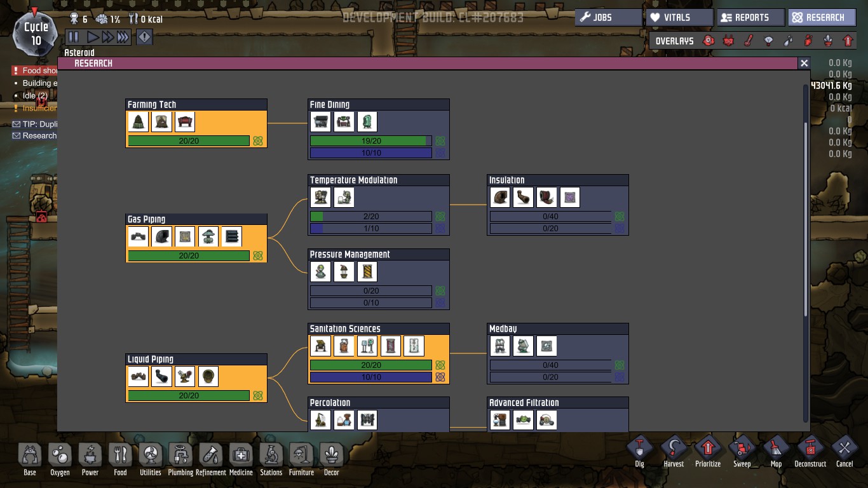Select the Harvest tool

coord(674,452)
